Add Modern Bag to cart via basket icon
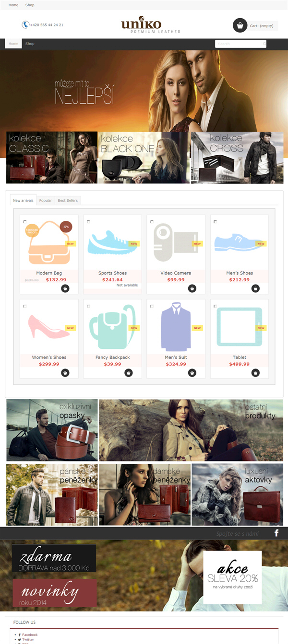Viewport: 288px width, 644px height. pos(65,288)
